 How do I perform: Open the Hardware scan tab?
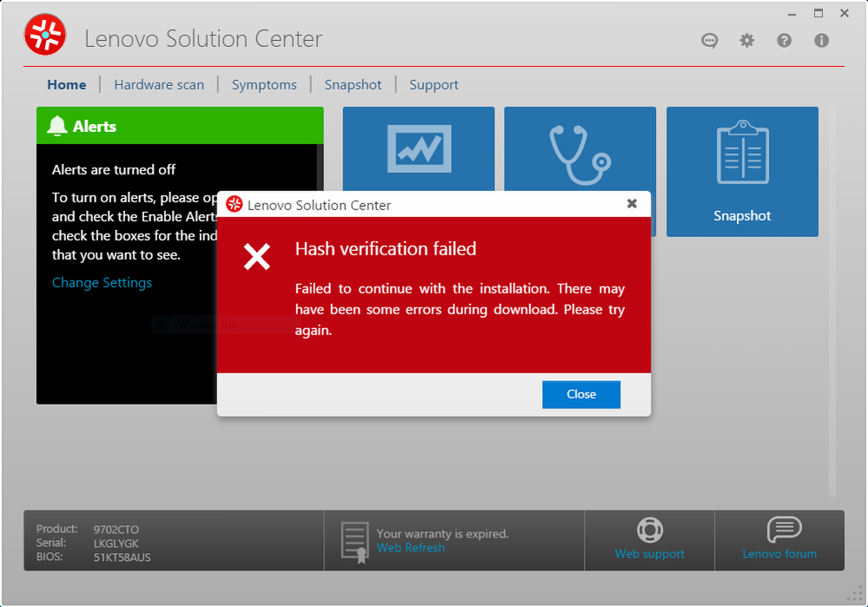point(159,84)
